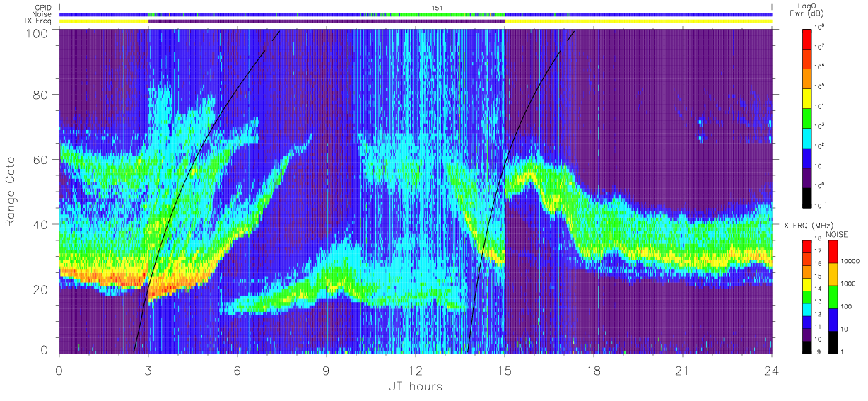The width and height of the screenshot is (868, 401).
Task: Click the 3 tick on UT hours axis
Action: pyautogui.click(x=148, y=370)
